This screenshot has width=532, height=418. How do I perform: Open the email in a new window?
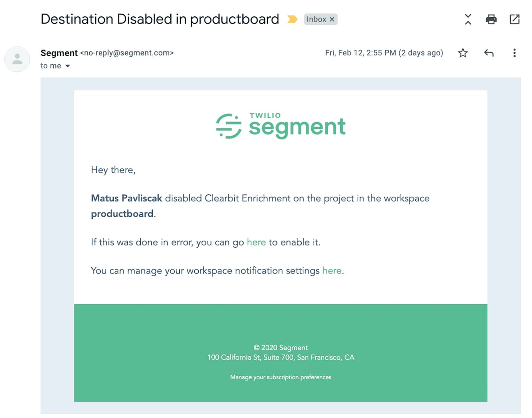(x=514, y=19)
